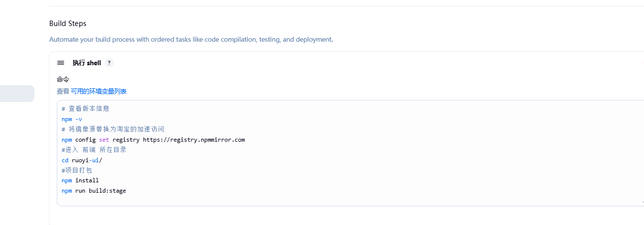Grab the drag handle beside 执行 shell
Viewport: 644px width, 225px height.
tap(61, 63)
